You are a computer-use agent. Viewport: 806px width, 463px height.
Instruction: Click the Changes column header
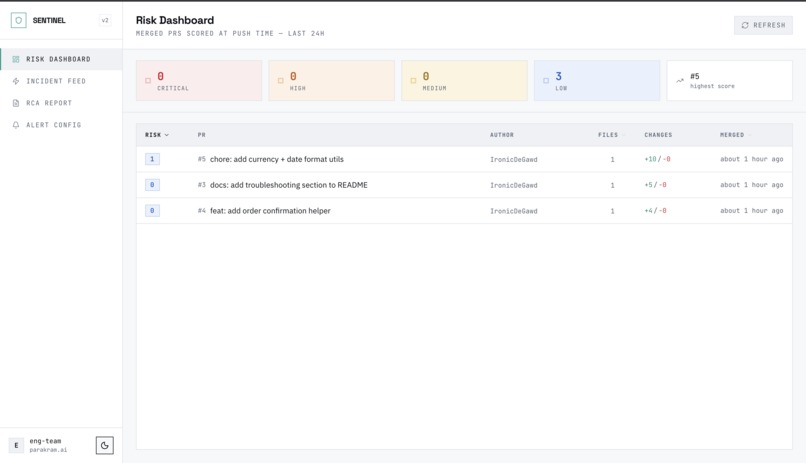tap(658, 135)
